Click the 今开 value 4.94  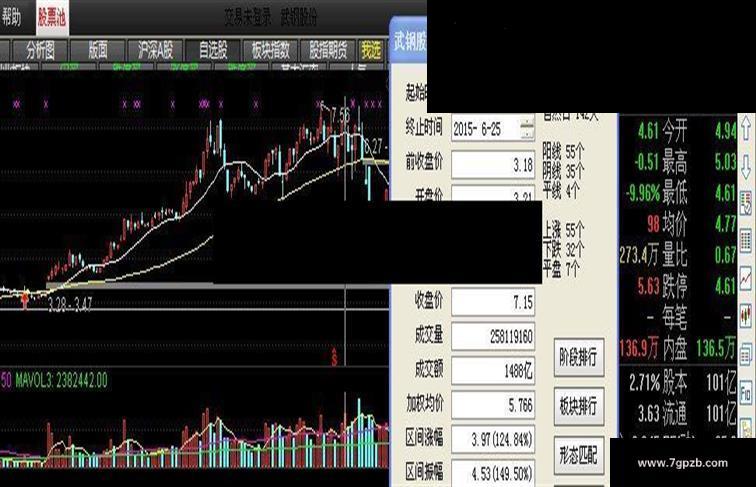coord(725,131)
